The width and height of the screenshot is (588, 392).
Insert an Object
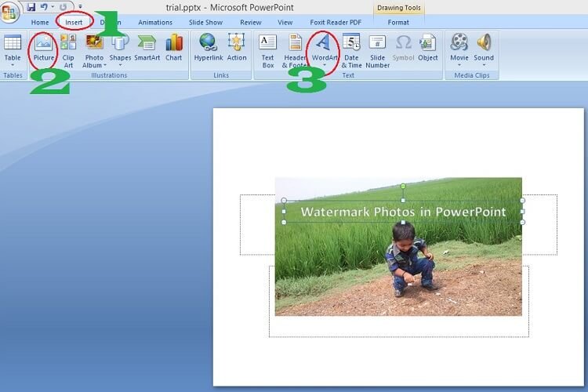pyautogui.click(x=428, y=48)
